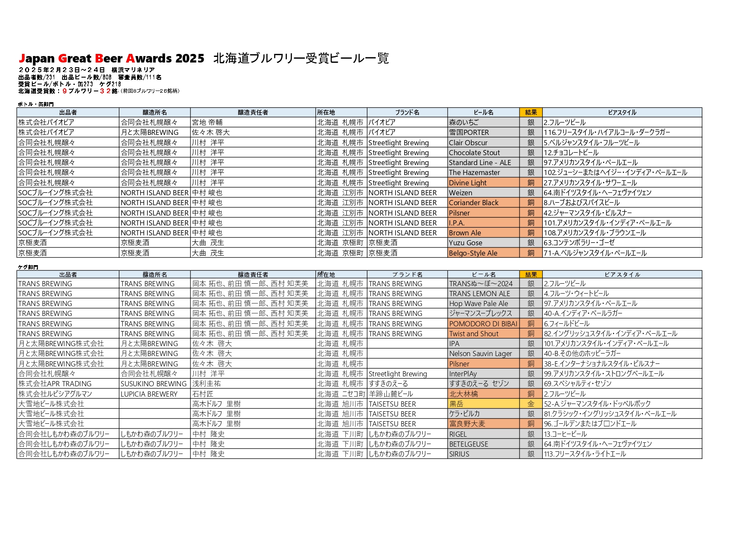Select the 北大林檎 beer cell
The height and width of the screenshot is (535, 756).
click(x=483, y=394)
